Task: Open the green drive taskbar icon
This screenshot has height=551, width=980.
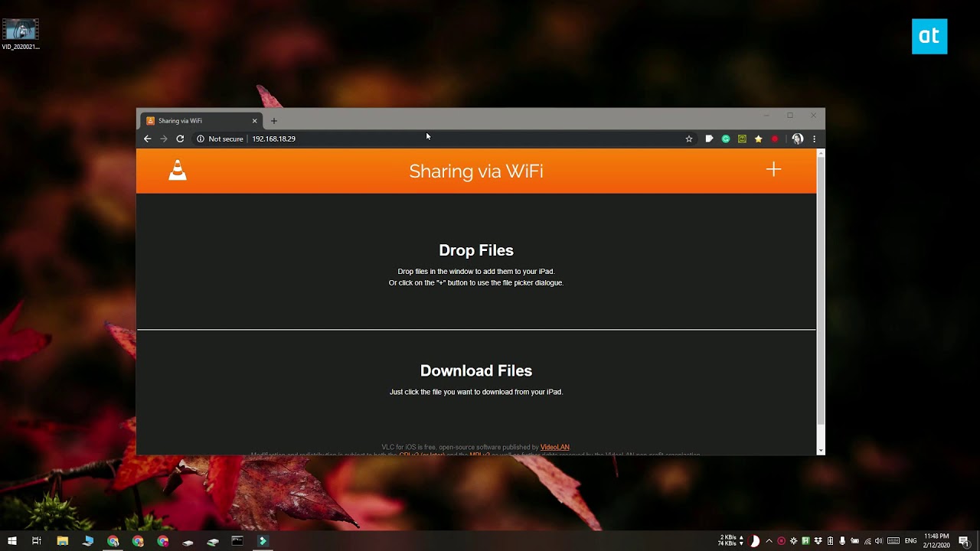Action: tap(213, 542)
